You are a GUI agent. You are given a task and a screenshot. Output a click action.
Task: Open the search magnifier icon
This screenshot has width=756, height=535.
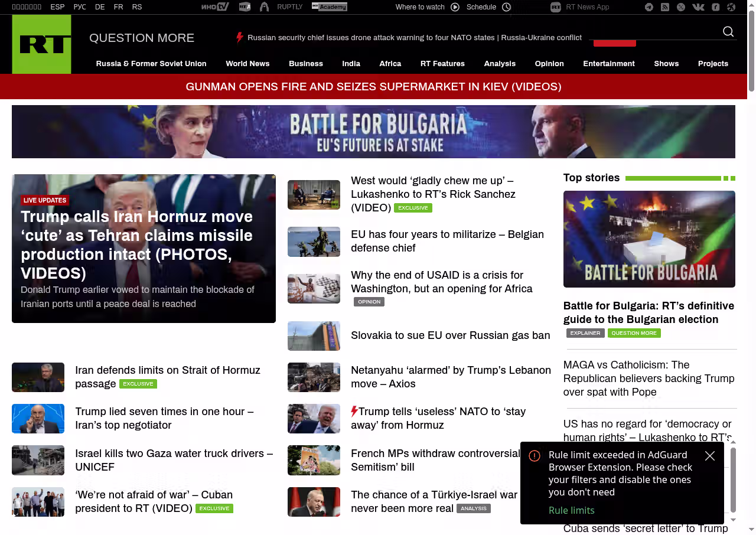[728, 32]
